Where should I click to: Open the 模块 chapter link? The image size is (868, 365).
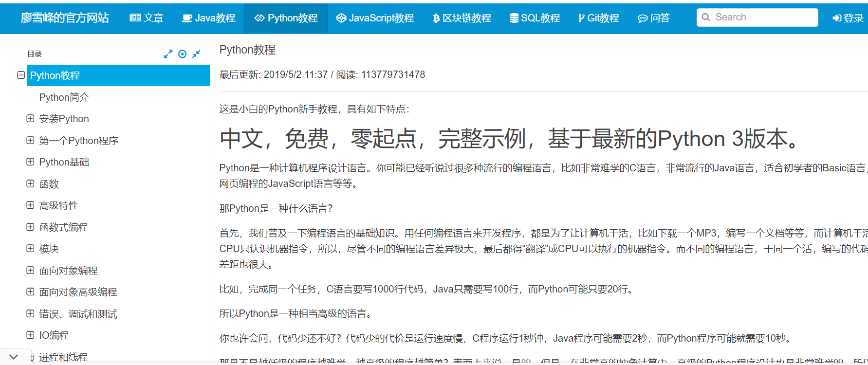tap(49, 249)
